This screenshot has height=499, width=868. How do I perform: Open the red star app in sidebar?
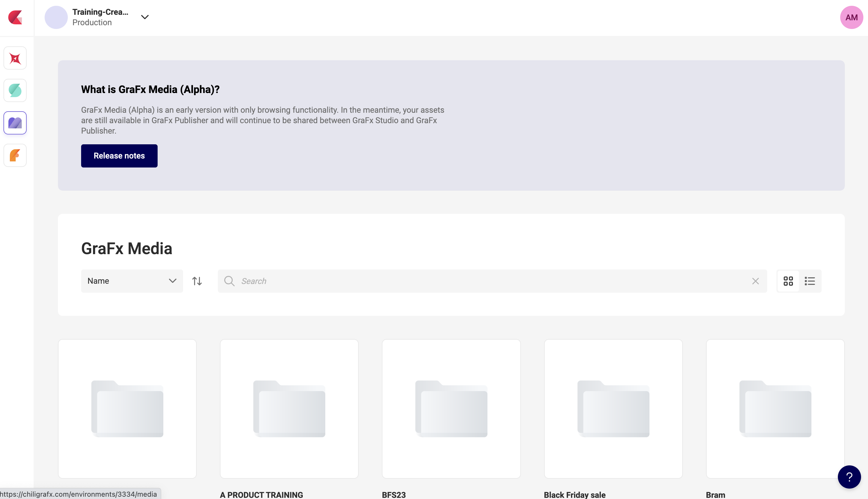pos(15,58)
